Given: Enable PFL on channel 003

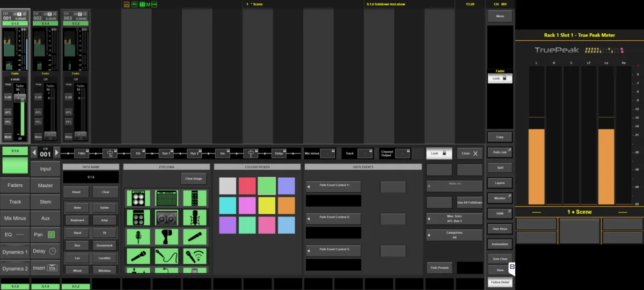Looking at the screenshot, I should (x=69, y=122).
